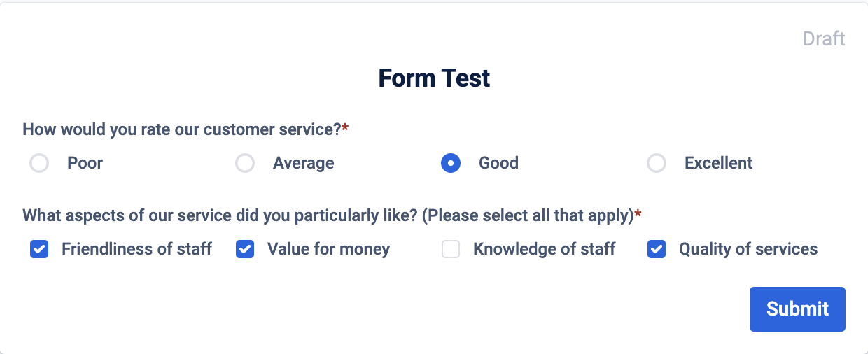This screenshot has height=354, width=868.
Task: Click the customer service rating question text
Action: pyautogui.click(x=181, y=129)
